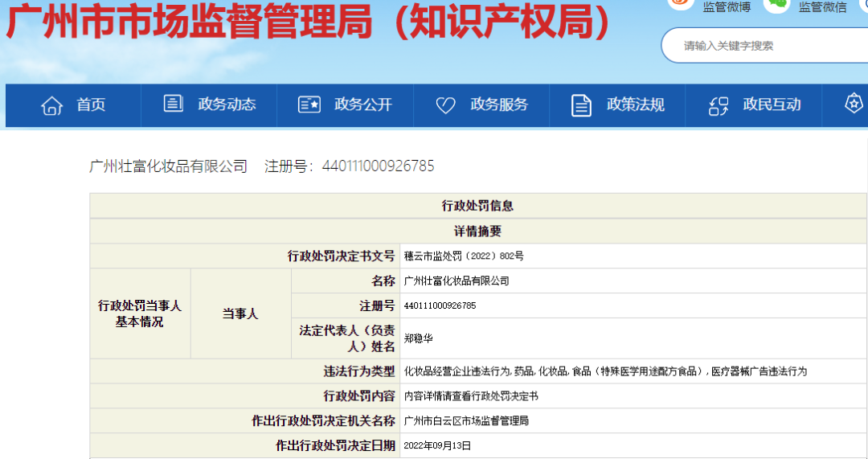Open the 政务公开 menu
The image size is (868, 459).
coord(363,105)
